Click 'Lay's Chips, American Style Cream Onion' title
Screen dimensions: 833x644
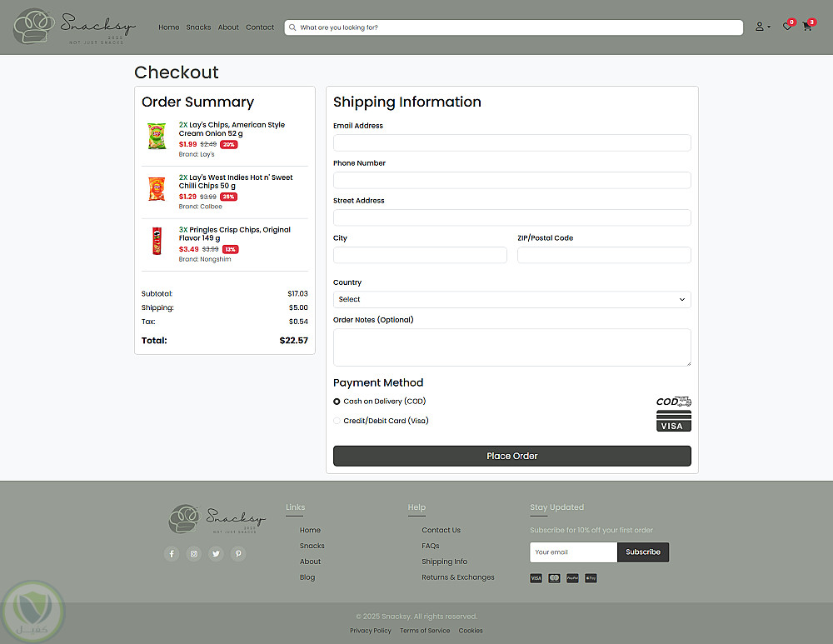[x=232, y=129]
